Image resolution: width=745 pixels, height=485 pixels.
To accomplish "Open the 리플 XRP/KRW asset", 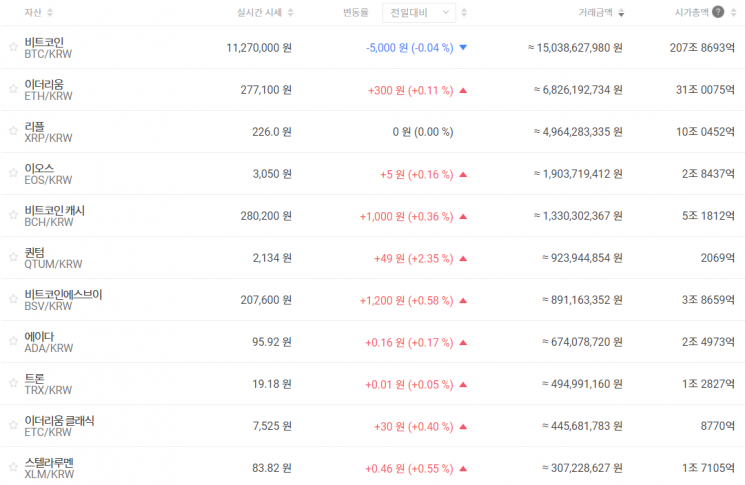I will [x=48, y=132].
